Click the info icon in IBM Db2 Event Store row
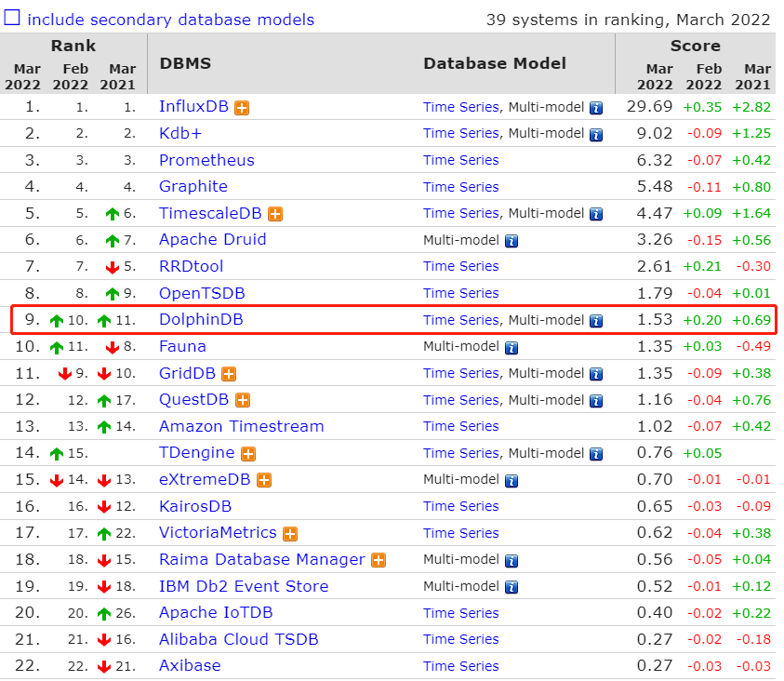Image resolution: width=784 pixels, height=681 pixels. point(511,587)
